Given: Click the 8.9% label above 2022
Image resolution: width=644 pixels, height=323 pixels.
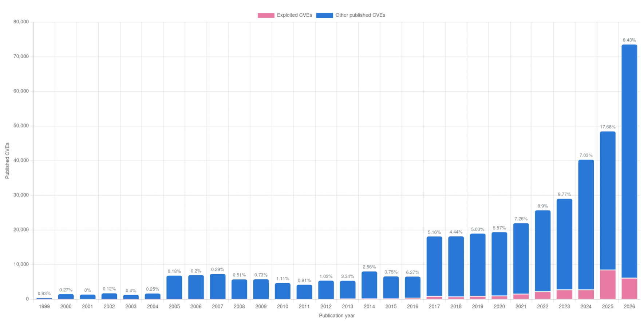Looking at the screenshot, I should point(542,206).
